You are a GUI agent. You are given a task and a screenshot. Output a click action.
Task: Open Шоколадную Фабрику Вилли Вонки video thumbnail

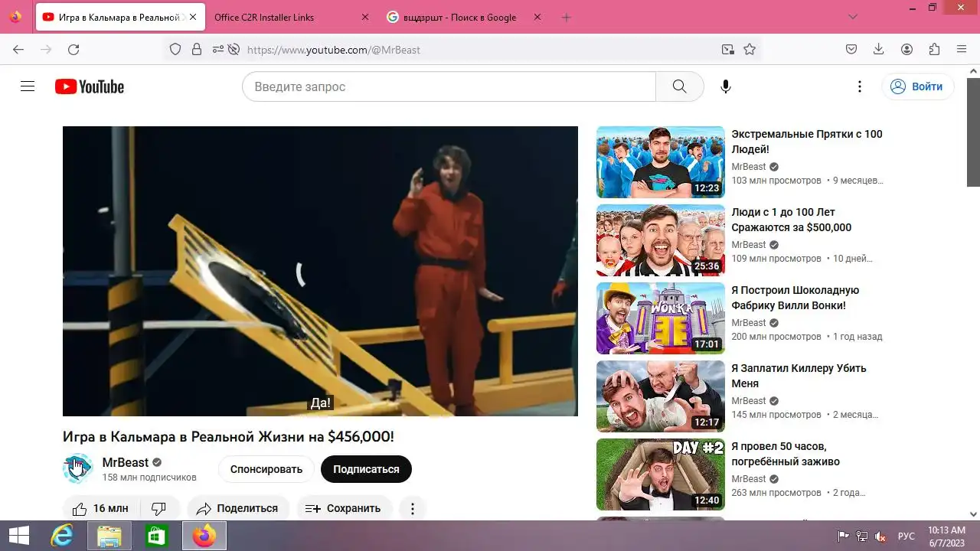(x=661, y=318)
